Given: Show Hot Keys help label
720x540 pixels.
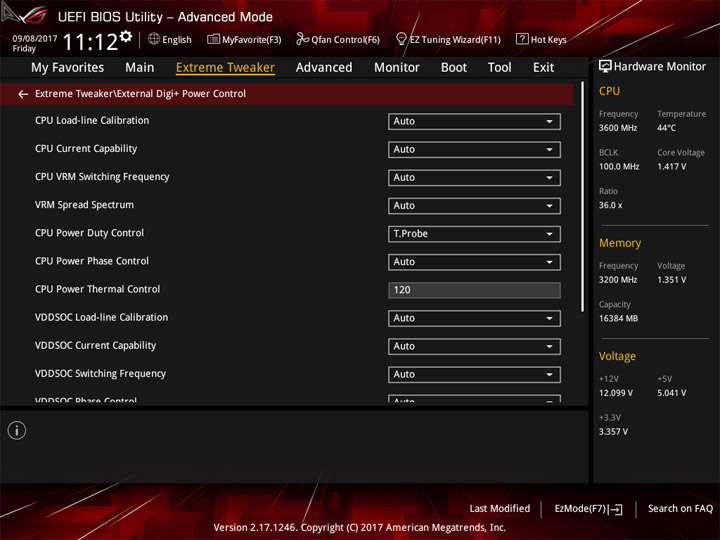Looking at the screenshot, I should 548,40.
